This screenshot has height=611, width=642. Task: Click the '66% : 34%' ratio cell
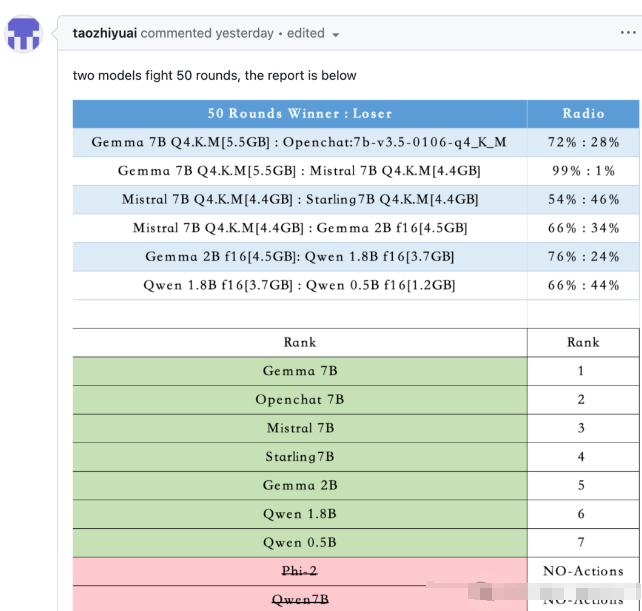pyautogui.click(x=583, y=228)
